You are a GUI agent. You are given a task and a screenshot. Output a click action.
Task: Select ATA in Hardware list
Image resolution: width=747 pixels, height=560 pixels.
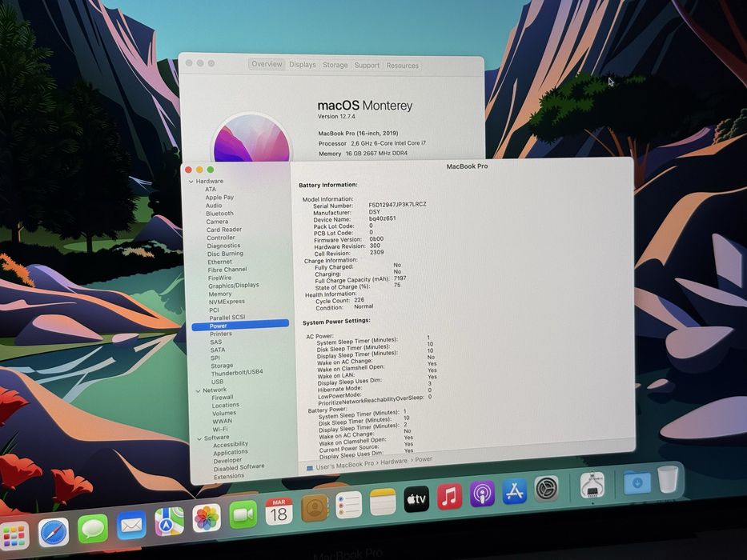[x=210, y=189]
